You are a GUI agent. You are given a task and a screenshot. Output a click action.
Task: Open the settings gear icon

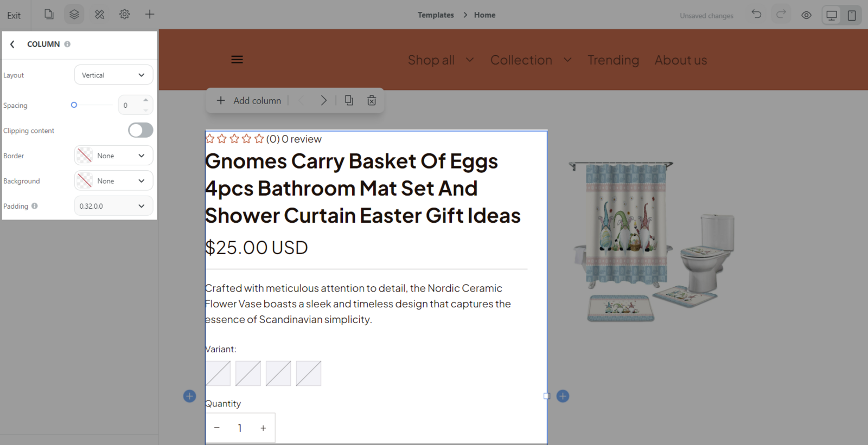click(x=125, y=14)
